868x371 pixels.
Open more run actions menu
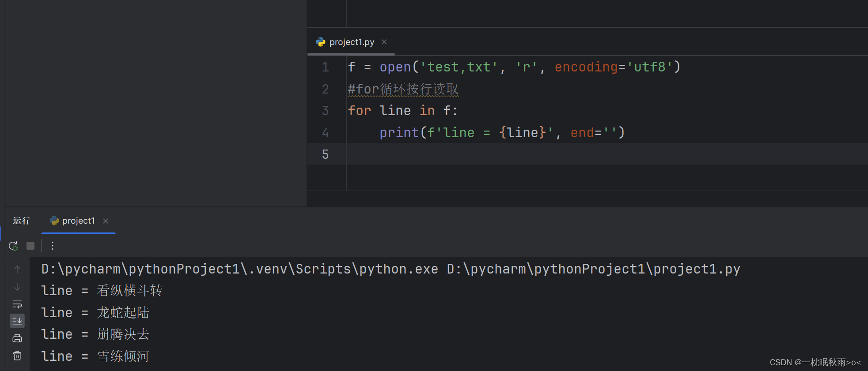pyautogui.click(x=53, y=246)
